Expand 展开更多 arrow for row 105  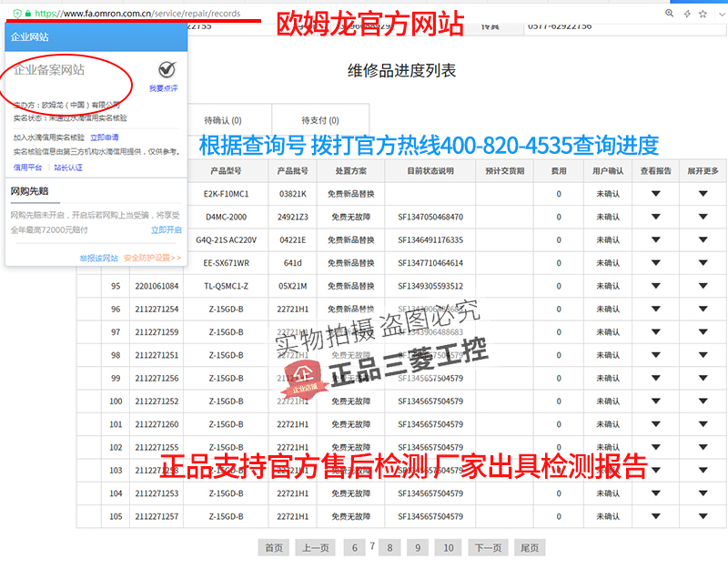(x=703, y=516)
